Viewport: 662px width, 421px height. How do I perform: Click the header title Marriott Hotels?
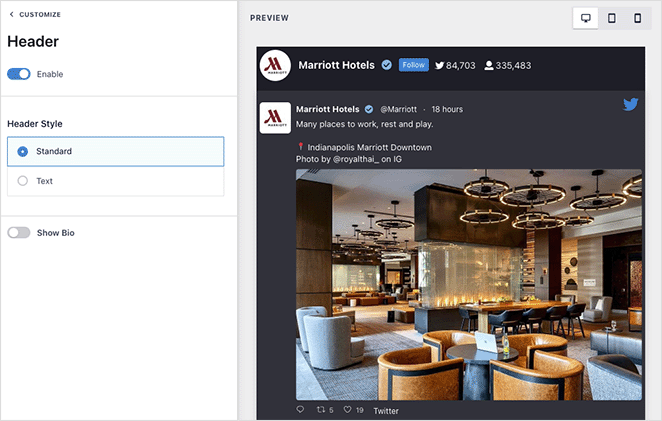(336, 65)
